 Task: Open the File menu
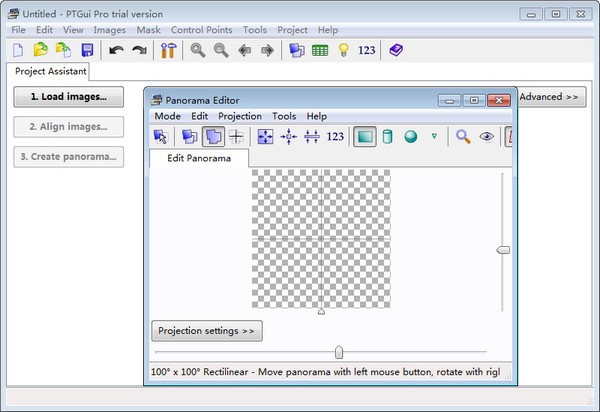coord(18,30)
